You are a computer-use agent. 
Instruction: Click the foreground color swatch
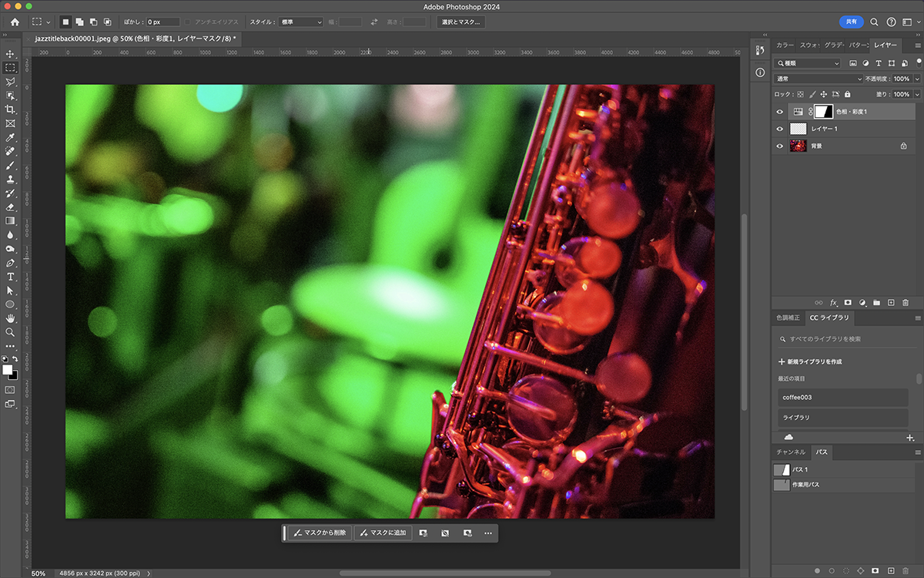tap(8, 370)
